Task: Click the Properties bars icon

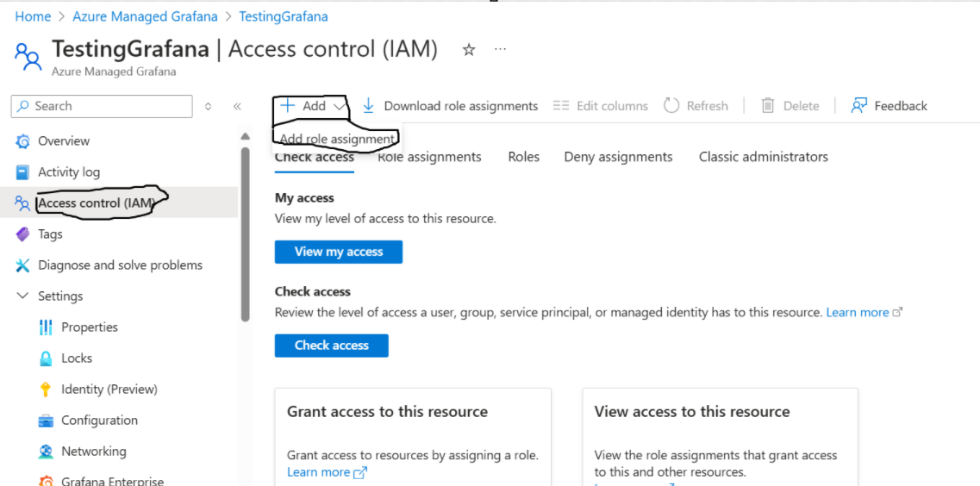Action: 46,327
